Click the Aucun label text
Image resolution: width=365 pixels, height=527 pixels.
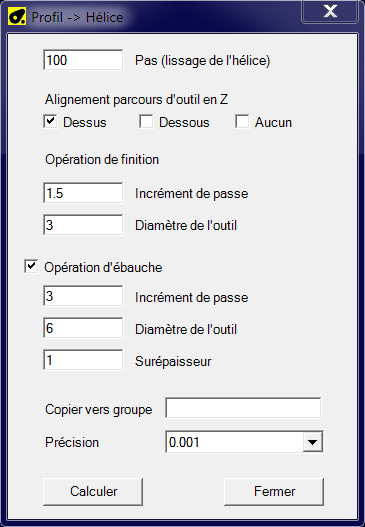[x=273, y=122]
